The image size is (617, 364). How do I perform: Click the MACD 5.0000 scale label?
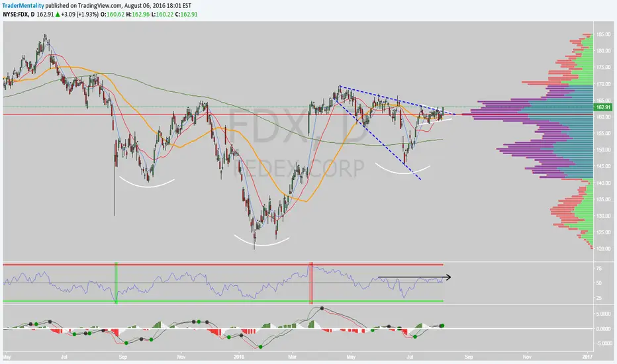(x=603, y=314)
